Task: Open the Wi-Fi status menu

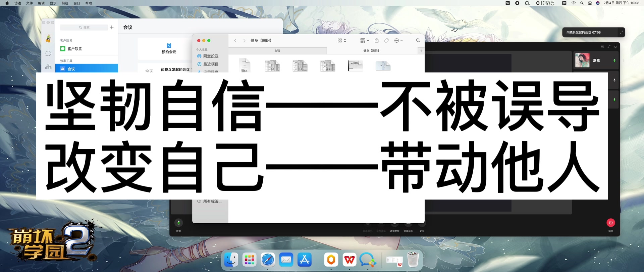Action: tap(574, 3)
